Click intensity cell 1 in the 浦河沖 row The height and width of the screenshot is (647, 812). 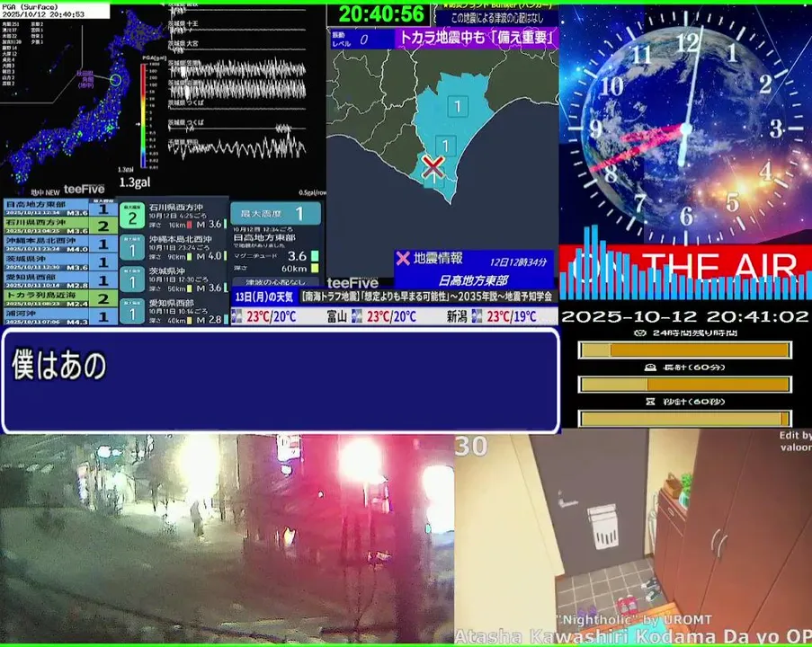click(x=103, y=317)
